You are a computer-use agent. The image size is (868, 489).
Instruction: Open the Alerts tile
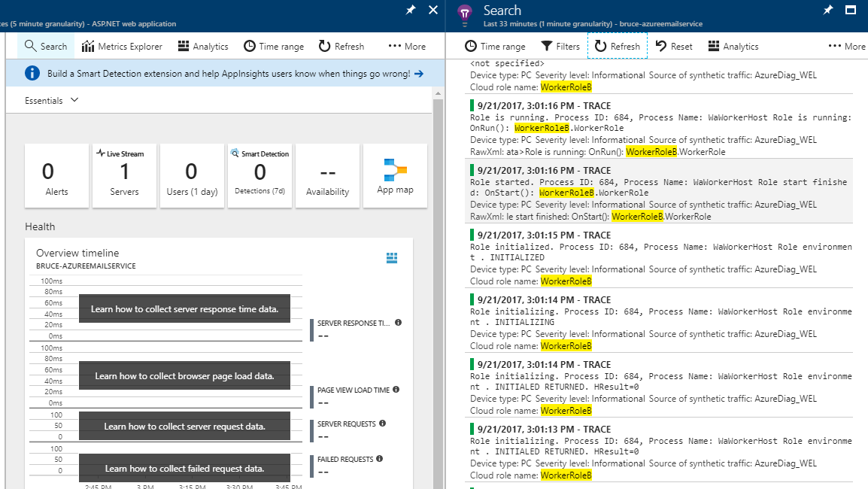56,175
